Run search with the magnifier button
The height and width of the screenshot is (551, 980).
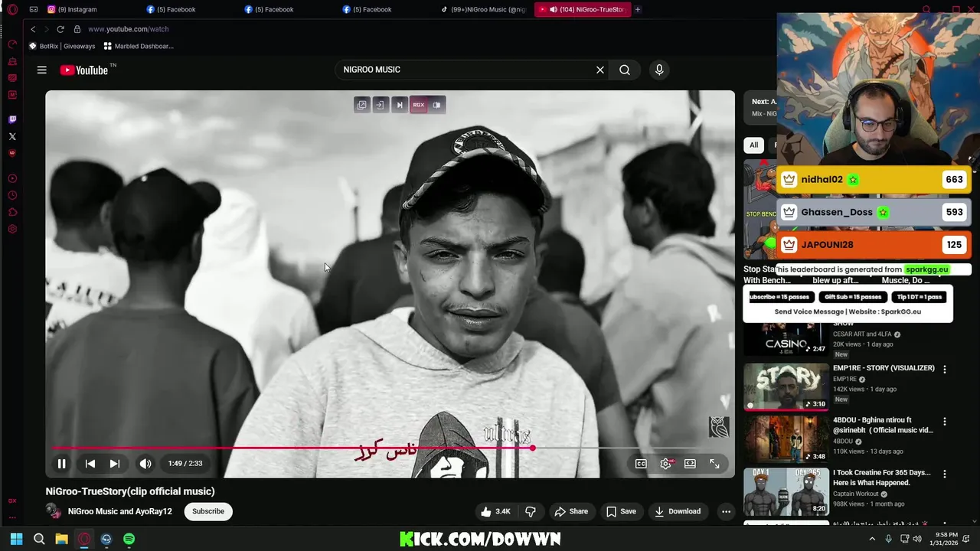pyautogui.click(x=625, y=70)
